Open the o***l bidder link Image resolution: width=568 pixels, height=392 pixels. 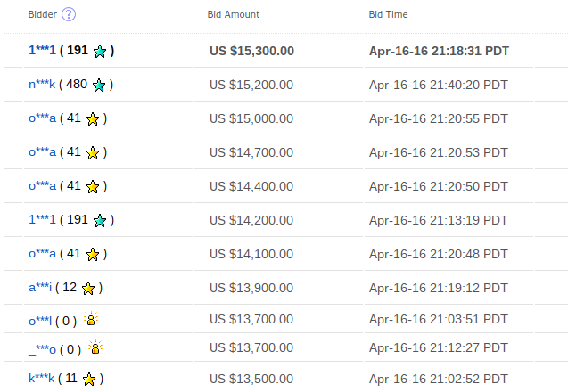click(41, 321)
